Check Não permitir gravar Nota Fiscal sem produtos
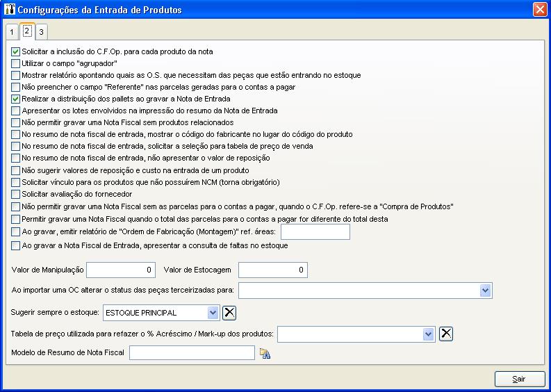The image size is (551, 392). click(x=15, y=123)
